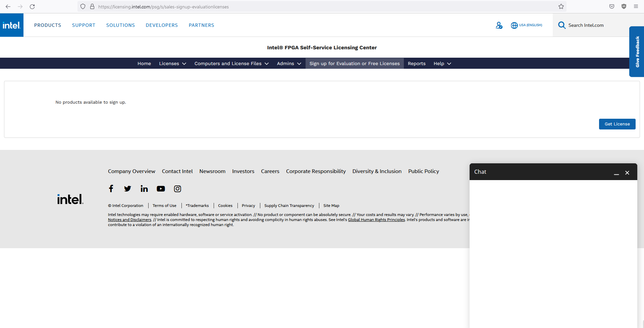Open the DEVELOPERS navigation menu
Image resolution: width=644 pixels, height=328 pixels.
coord(162,25)
